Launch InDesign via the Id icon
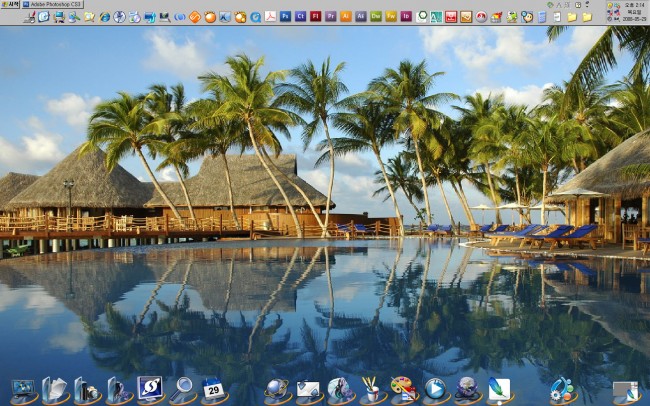The image size is (650, 406). pyautogui.click(x=406, y=17)
